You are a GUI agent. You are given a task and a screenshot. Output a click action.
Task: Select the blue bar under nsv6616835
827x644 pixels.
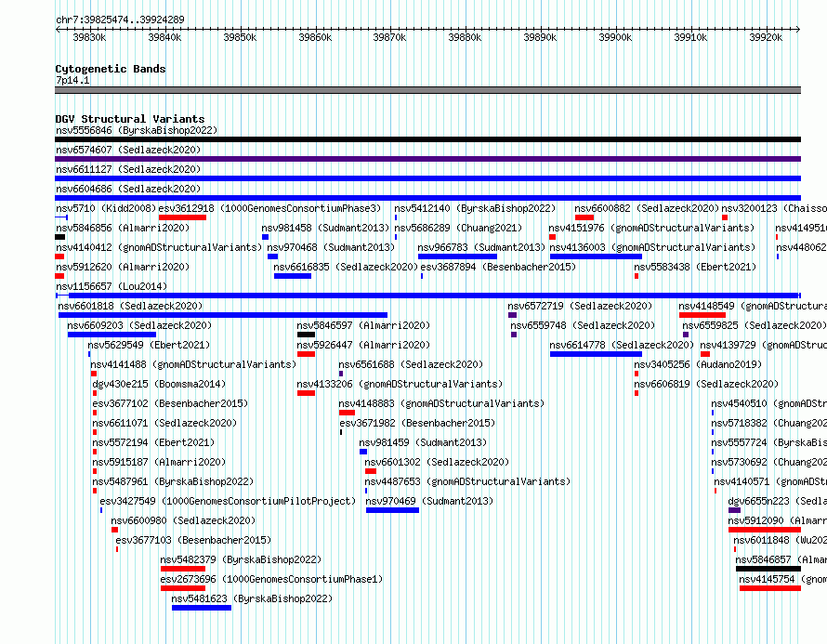[x=293, y=276]
